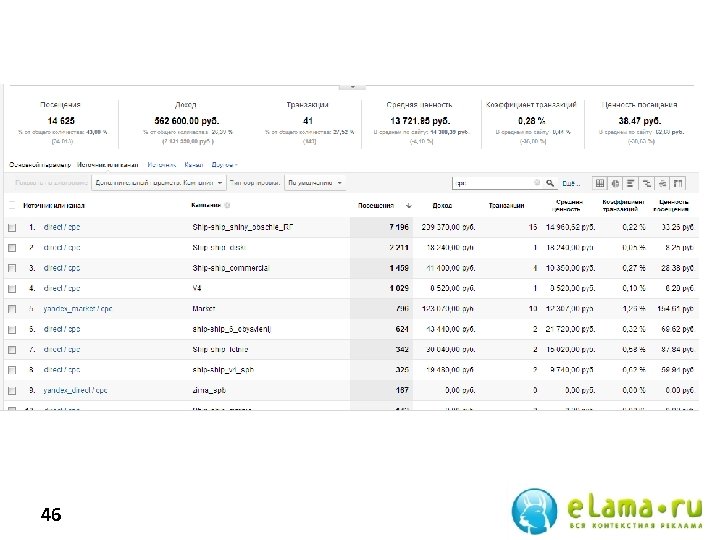Select Источник primary dimension

coord(162,165)
